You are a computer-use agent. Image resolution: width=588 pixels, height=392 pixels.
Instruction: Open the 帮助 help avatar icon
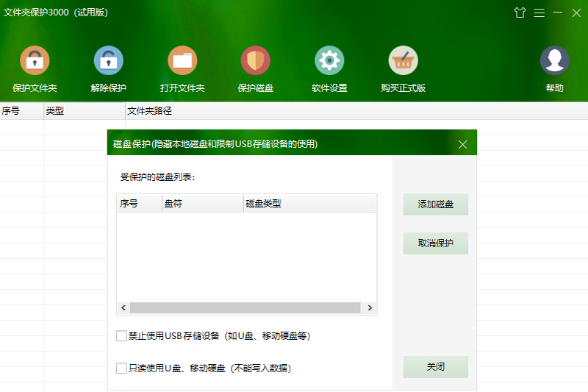[x=554, y=60]
